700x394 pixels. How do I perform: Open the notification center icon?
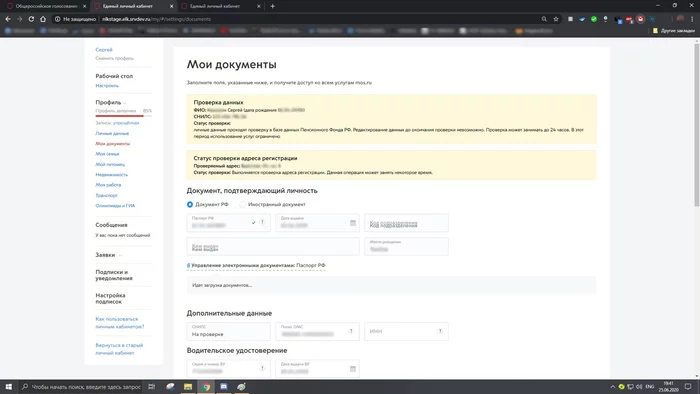(x=688, y=387)
